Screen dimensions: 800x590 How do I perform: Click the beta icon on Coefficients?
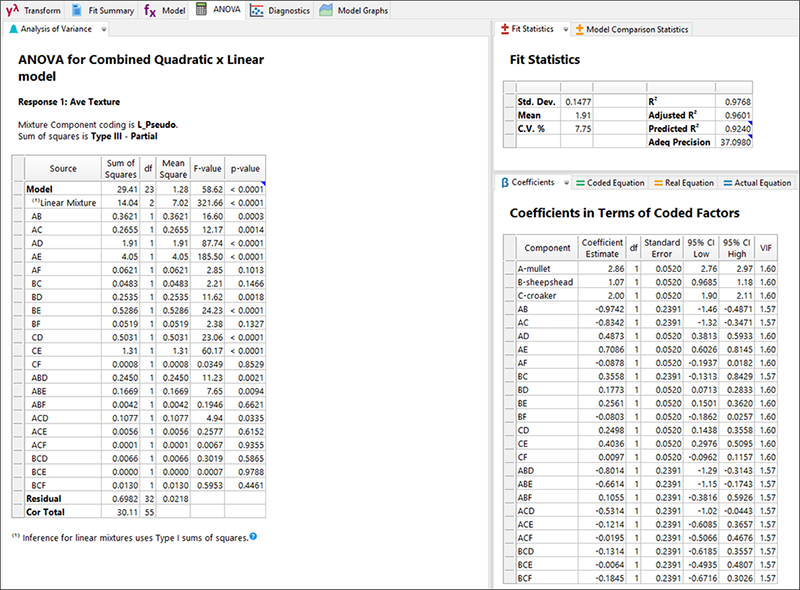click(504, 183)
